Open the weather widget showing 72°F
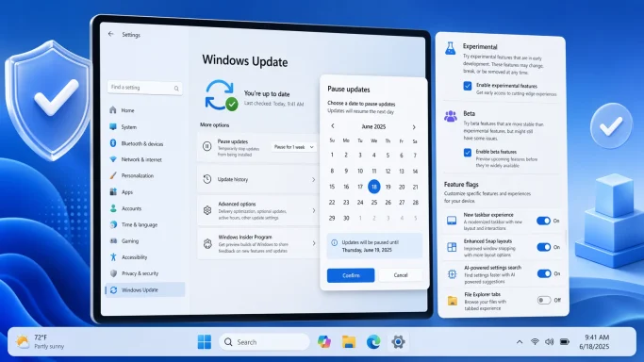Viewport: 644px width, 362px height. (40, 341)
